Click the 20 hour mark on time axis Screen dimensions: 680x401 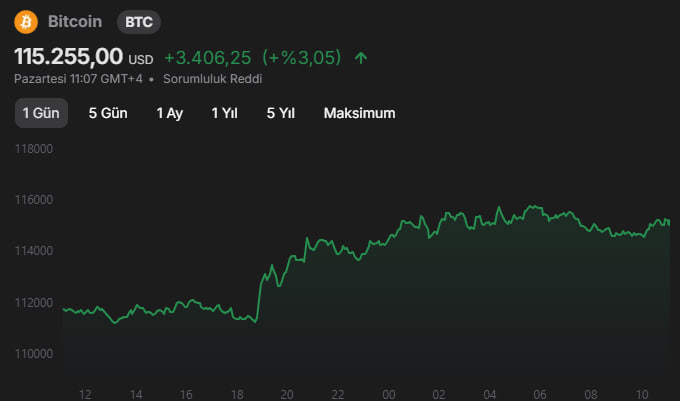pos(286,394)
